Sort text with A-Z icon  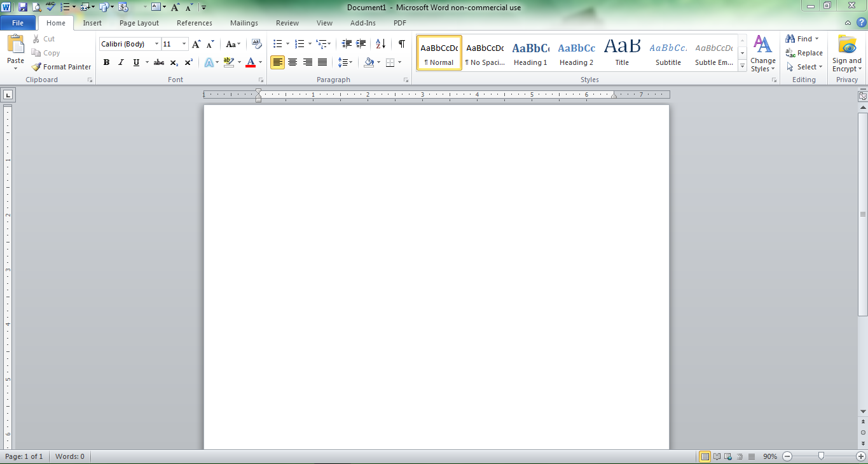pos(380,44)
